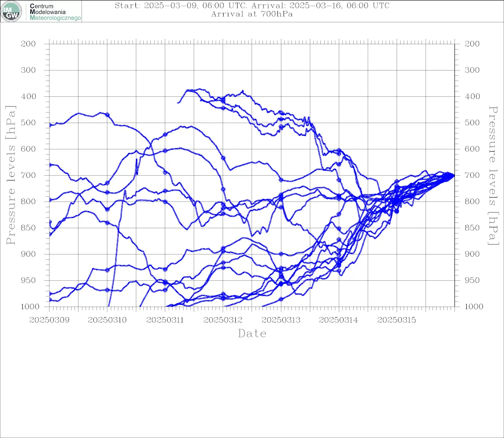Click the left axis 850 label
Screen dimensions: 504x438
coord(28,228)
